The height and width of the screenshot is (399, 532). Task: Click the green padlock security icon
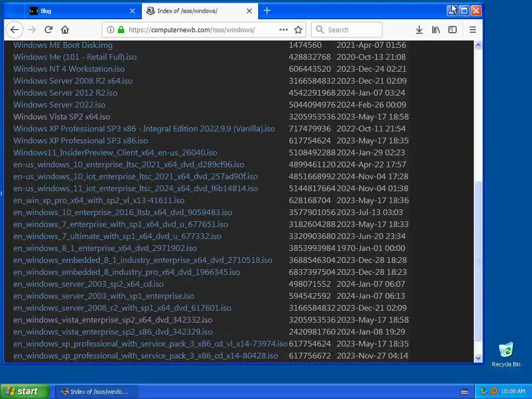[x=121, y=30]
